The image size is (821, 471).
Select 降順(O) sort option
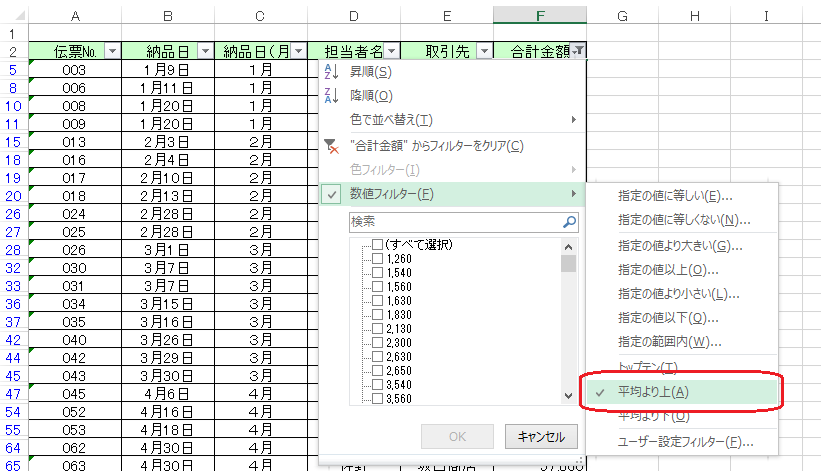pos(452,96)
